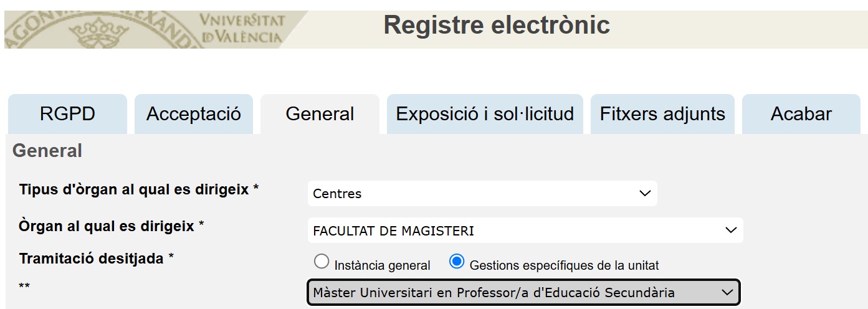Viewport: 868px width, 309px height.
Task: Select the Instància general radio button
Action: click(322, 262)
